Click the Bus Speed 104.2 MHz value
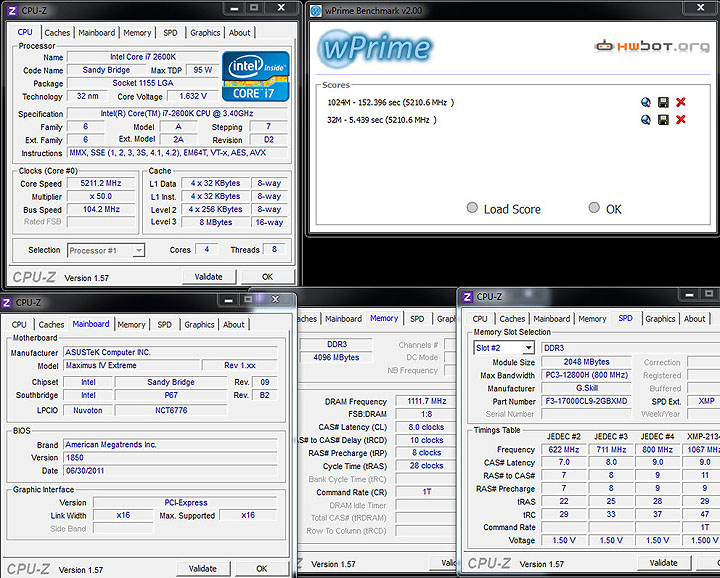 coord(101,209)
